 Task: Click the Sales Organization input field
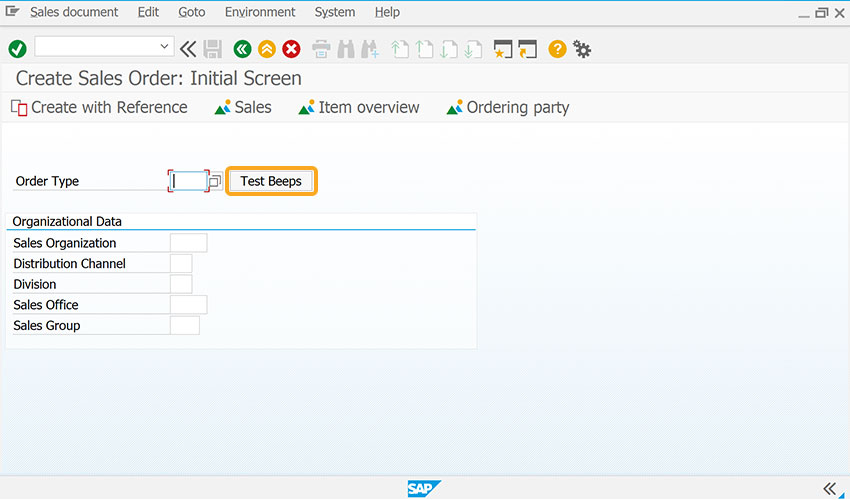pyautogui.click(x=189, y=243)
